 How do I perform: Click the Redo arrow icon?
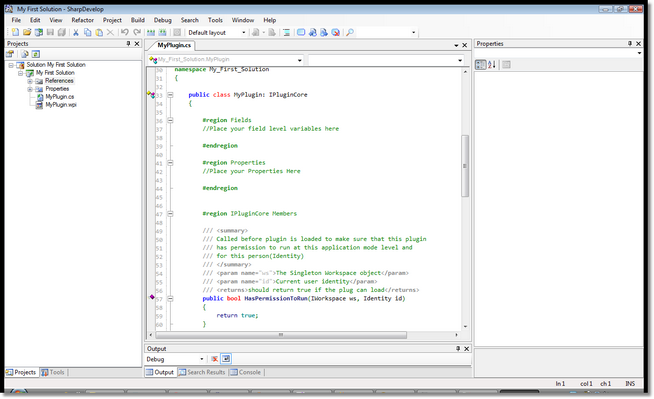click(x=137, y=32)
